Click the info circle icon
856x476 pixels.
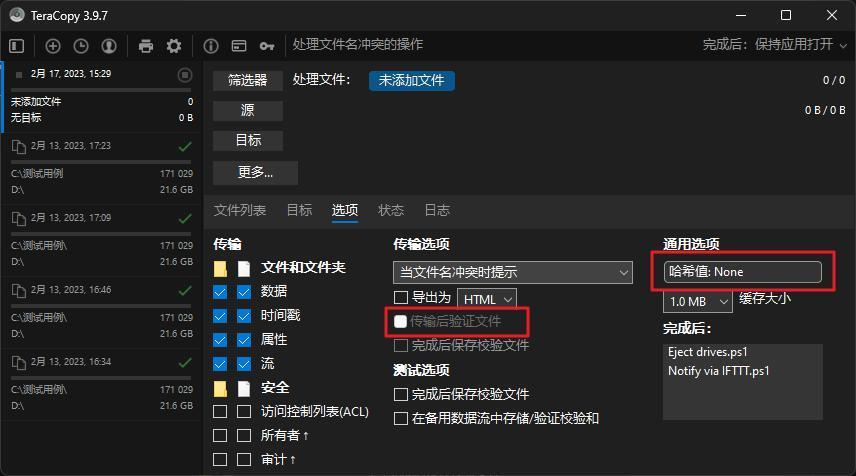[211, 46]
